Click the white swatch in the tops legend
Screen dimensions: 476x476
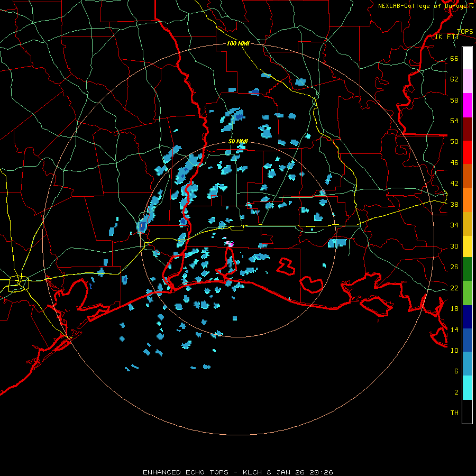click(x=467, y=58)
